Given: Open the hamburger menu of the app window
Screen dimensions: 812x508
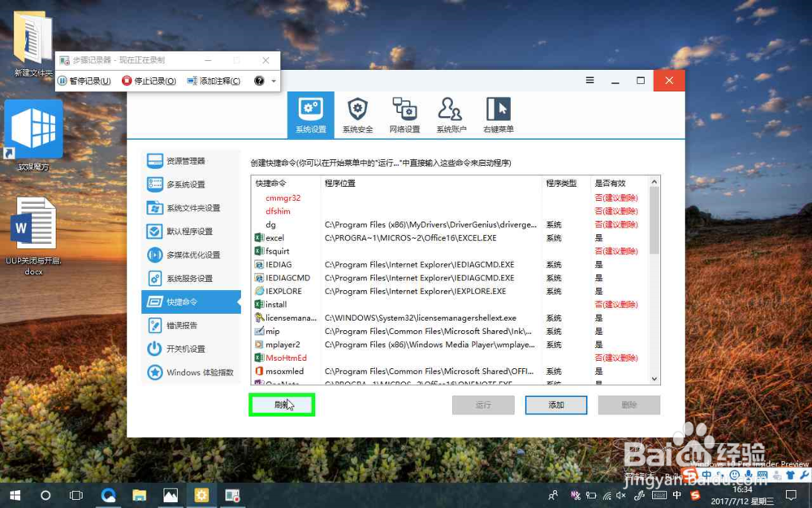Looking at the screenshot, I should pos(590,80).
